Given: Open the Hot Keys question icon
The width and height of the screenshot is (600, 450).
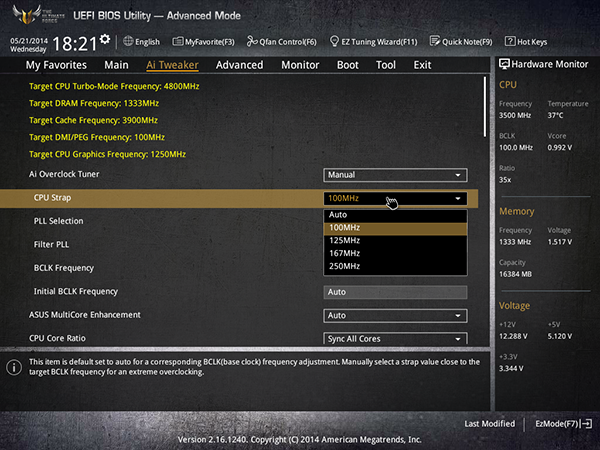Looking at the screenshot, I should click(x=510, y=41).
